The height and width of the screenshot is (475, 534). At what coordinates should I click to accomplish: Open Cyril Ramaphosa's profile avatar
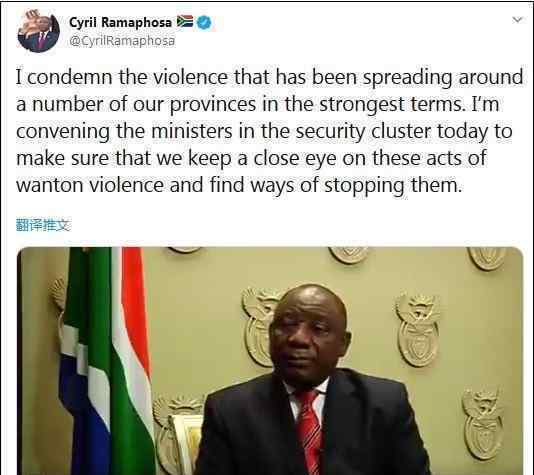39,31
